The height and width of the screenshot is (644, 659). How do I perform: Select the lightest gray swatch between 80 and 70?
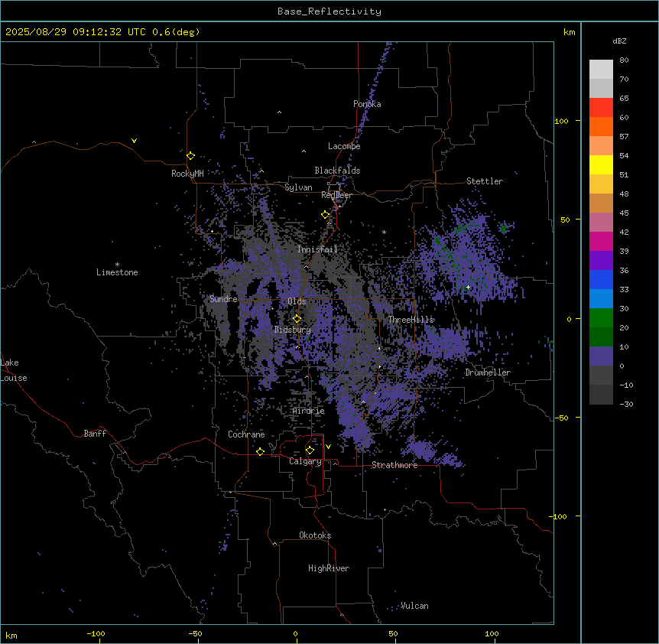click(x=601, y=70)
